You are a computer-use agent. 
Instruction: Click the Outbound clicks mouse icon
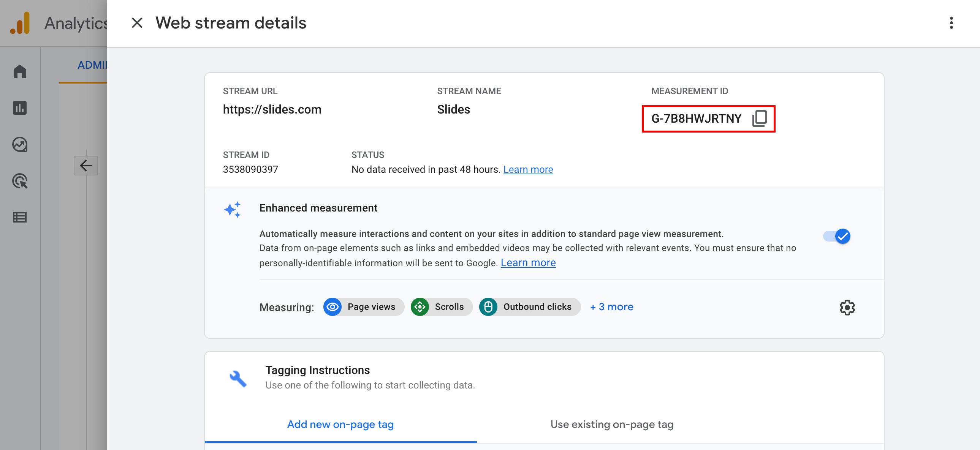488,307
